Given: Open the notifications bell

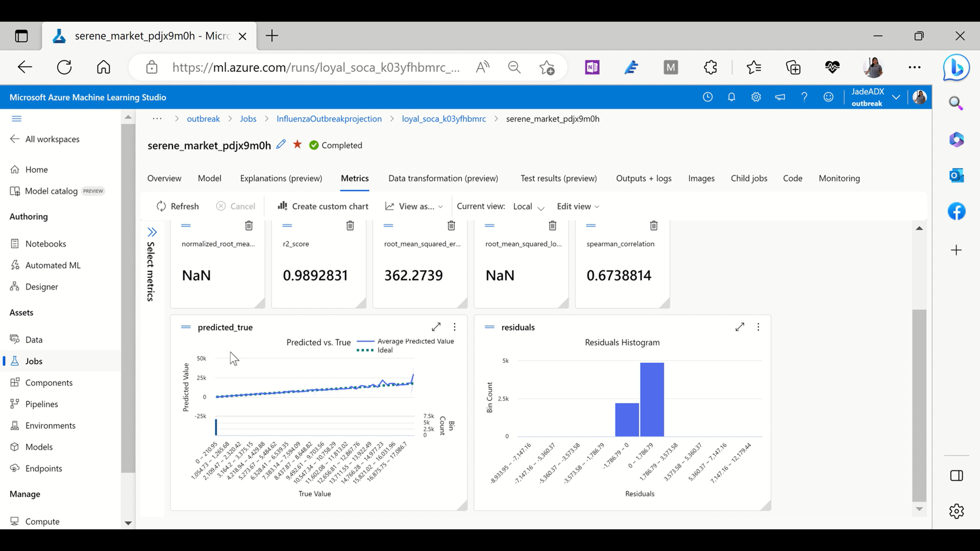Looking at the screenshot, I should tap(731, 97).
